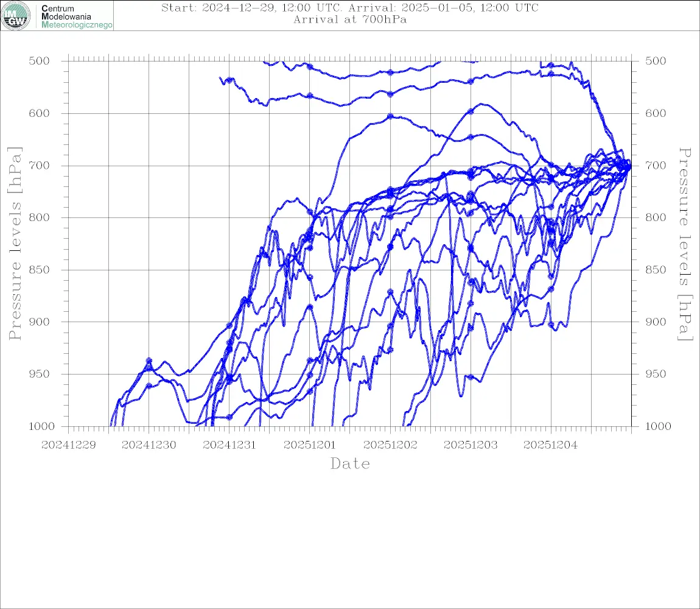Click the Centrum Modelowania Meteorologicznego text
700x609 pixels.
[x=77, y=16]
